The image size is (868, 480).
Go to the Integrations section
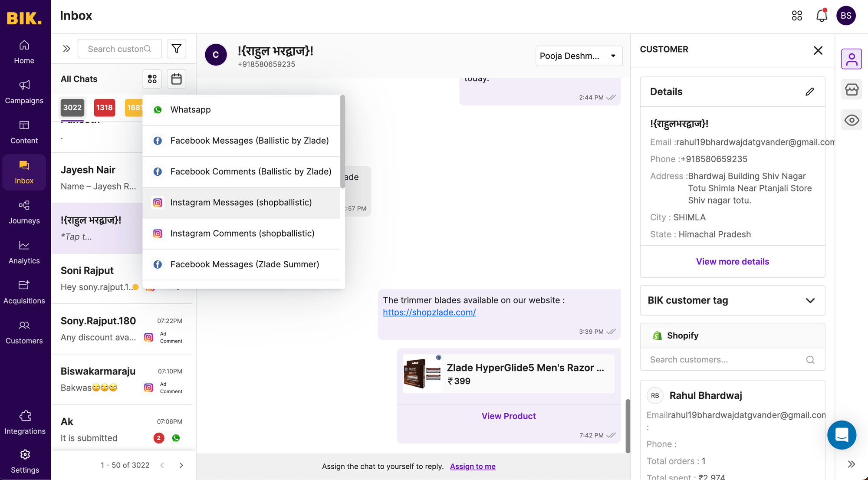click(25, 422)
